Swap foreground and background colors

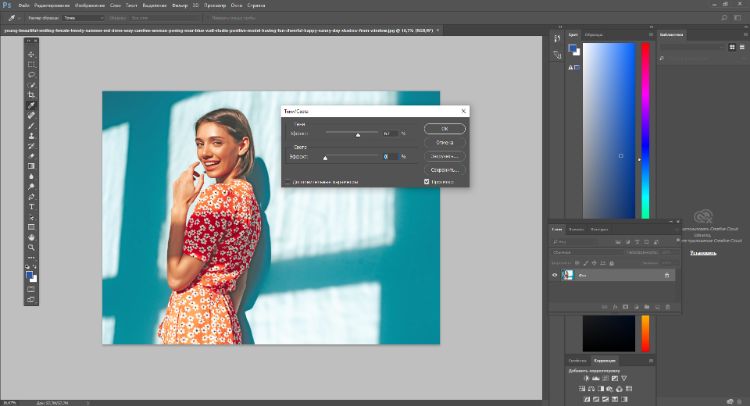[x=35, y=267]
